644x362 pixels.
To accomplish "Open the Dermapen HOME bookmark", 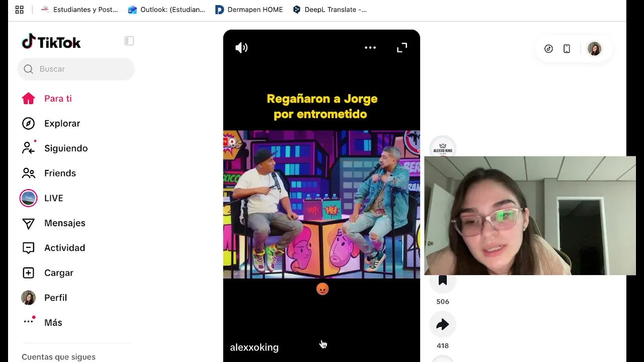I will point(249,10).
